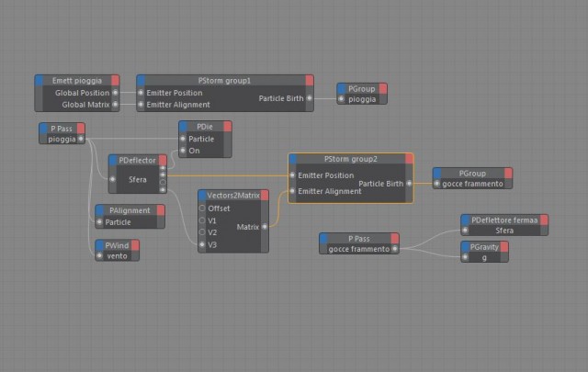Click the Particle input port on PAlignment node
Viewport: 588px width, 372px height.
click(x=99, y=222)
